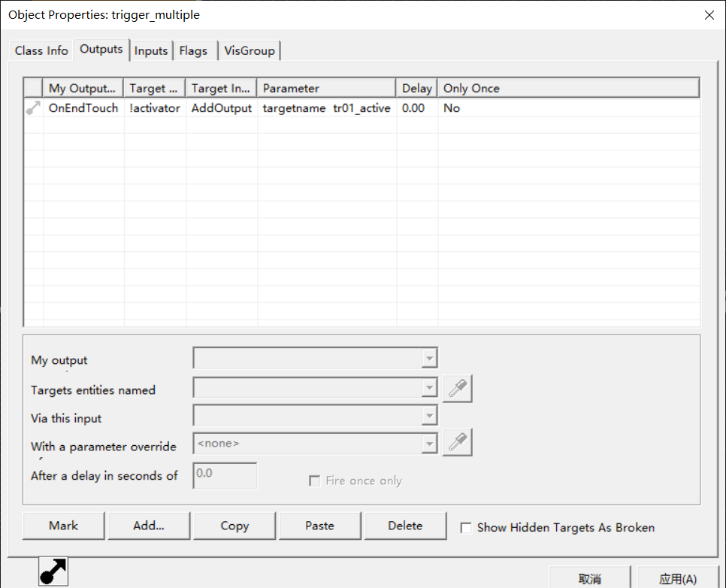726x588 pixels.
Task: Open the Via this input dropdown
Action: [x=429, y=416]
